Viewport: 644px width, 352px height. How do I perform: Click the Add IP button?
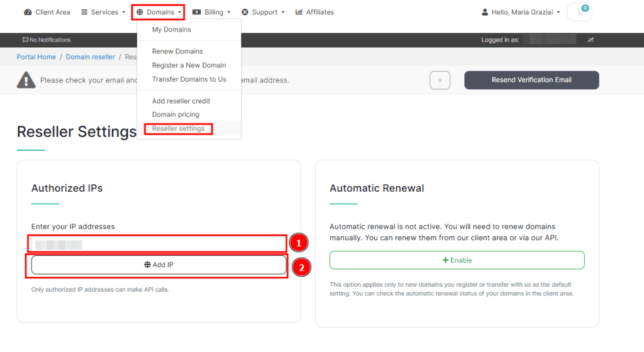(158, 265)
